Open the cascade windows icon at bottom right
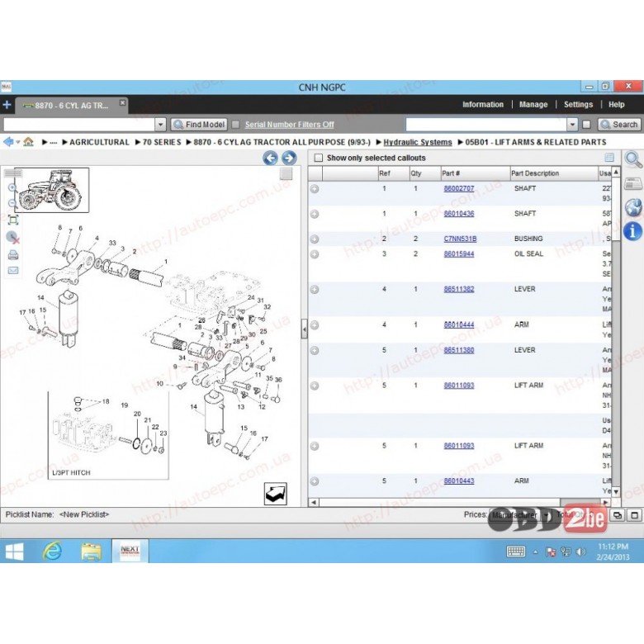 [618, 515]
